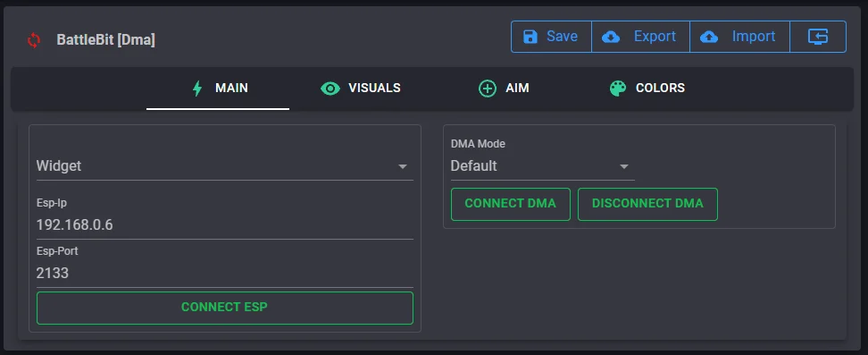Image resolution: width=868 pixels, height=355 pixels.
Task: Select the Default DMA Mode combo box
Action: [543, 165]
